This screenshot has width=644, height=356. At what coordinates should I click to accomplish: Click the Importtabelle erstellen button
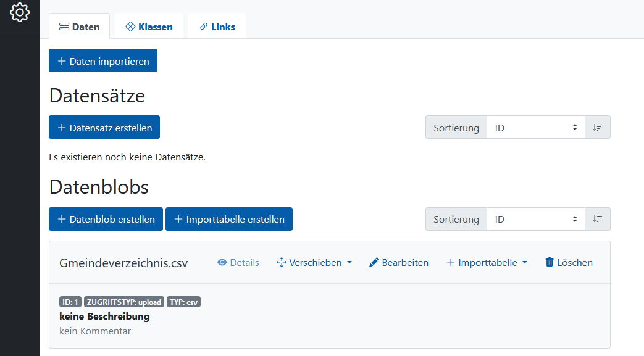click(x=229, y=219)
